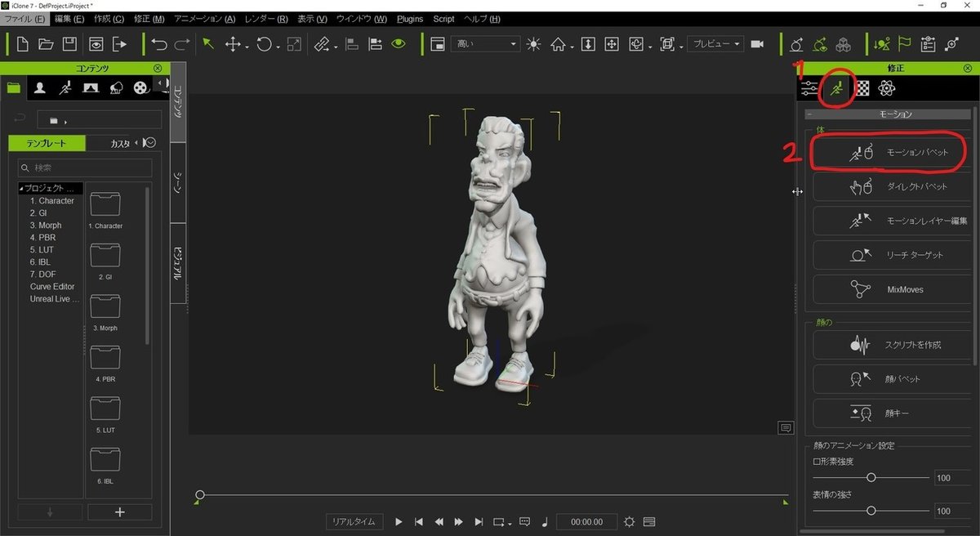Image resolution: width=980 pixels, height=536 pixels.
Task: Open the Home view dropdown arrow
Action: pos(572,47)
